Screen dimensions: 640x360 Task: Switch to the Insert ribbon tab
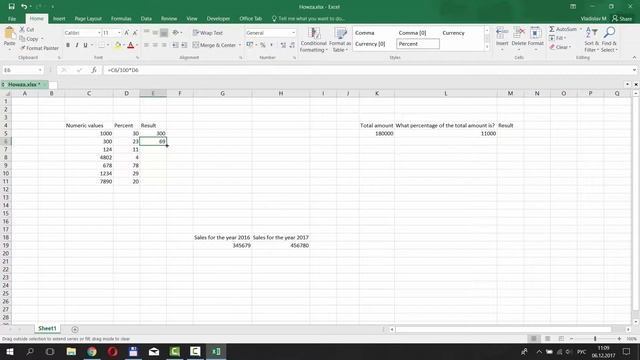pyautogui.click(x=59, y=19)
